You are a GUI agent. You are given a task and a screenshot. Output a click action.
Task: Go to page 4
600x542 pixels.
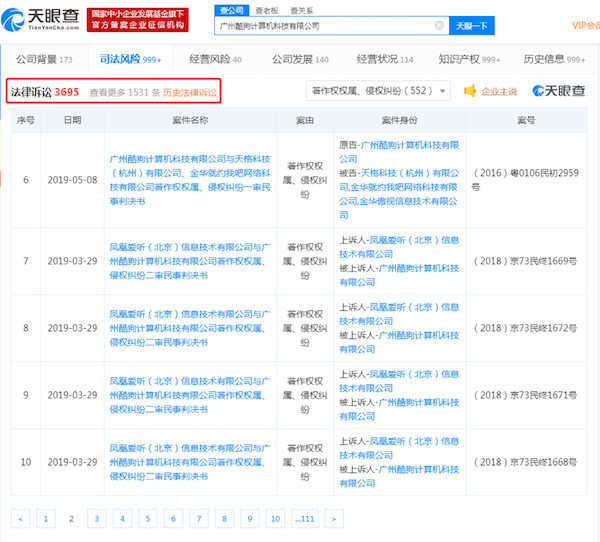coord(122,519)
